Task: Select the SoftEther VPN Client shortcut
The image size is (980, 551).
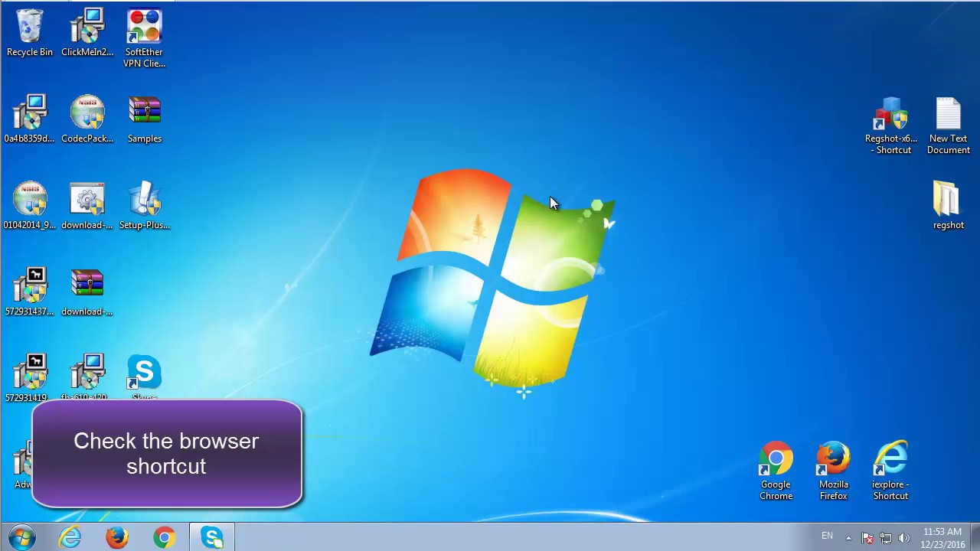Action: [144, 38]
